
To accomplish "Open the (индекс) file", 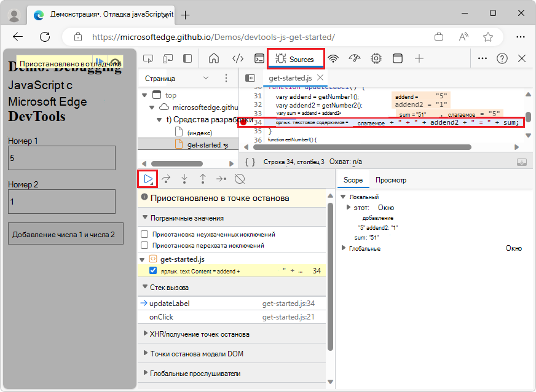I will [200, 133].
